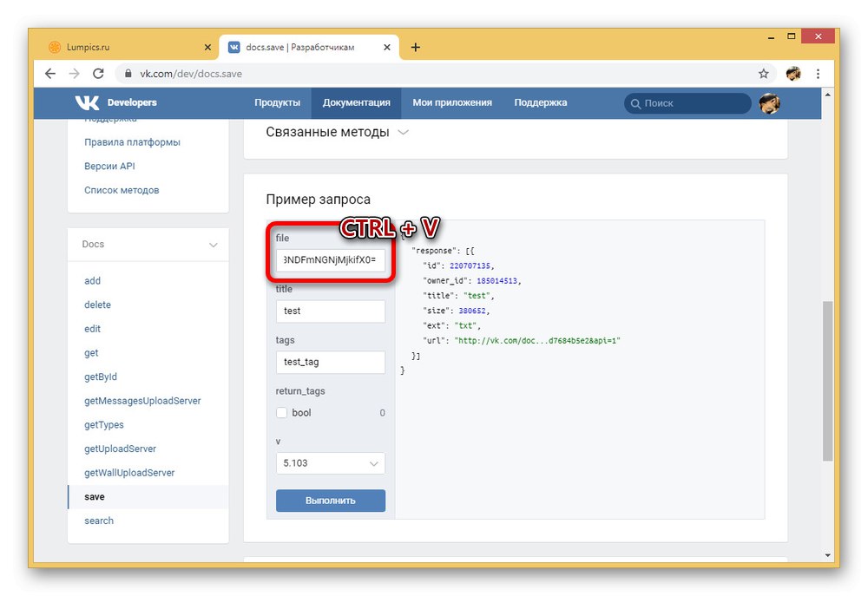This screenshot has width=868, height=596.
Task: Click the VK Developers logo
Action: (115, 102)
